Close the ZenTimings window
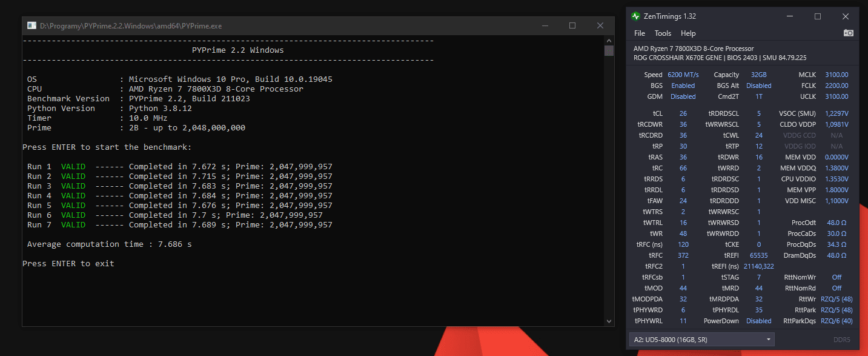This screenshot has height=356, width=868. pyautogui.click(x=846, y=16)
